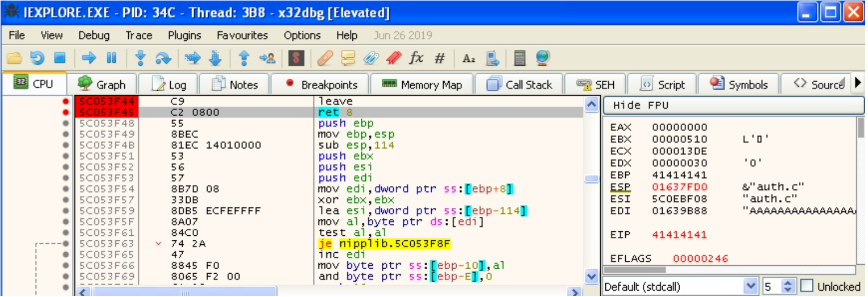Restart the debugged program
This screenshot has width=868, height=297.
tap(37, 58)
